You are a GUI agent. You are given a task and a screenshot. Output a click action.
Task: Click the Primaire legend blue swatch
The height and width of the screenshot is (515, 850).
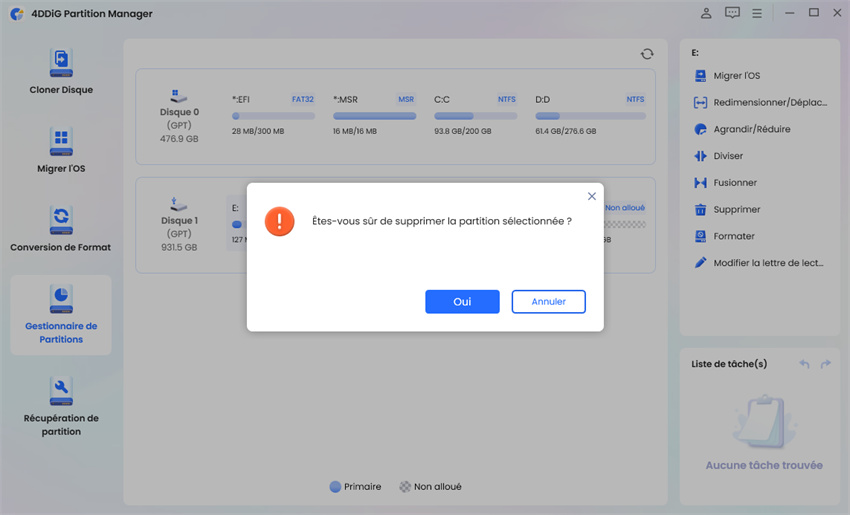[x=335, y=487]
